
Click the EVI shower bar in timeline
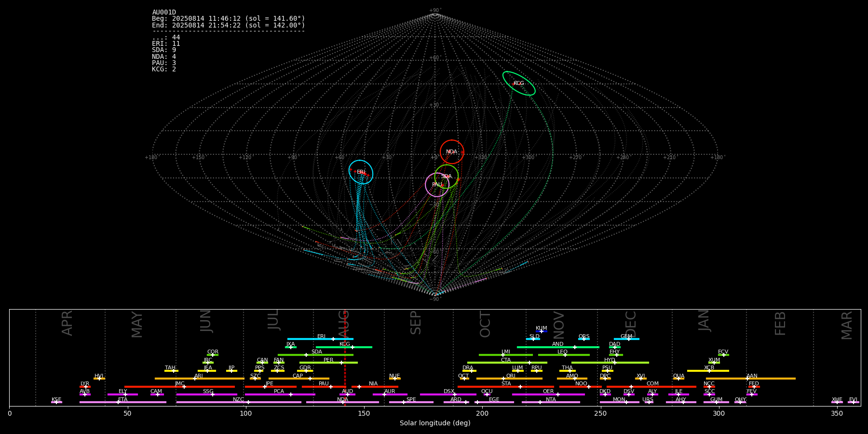(854, 402)
